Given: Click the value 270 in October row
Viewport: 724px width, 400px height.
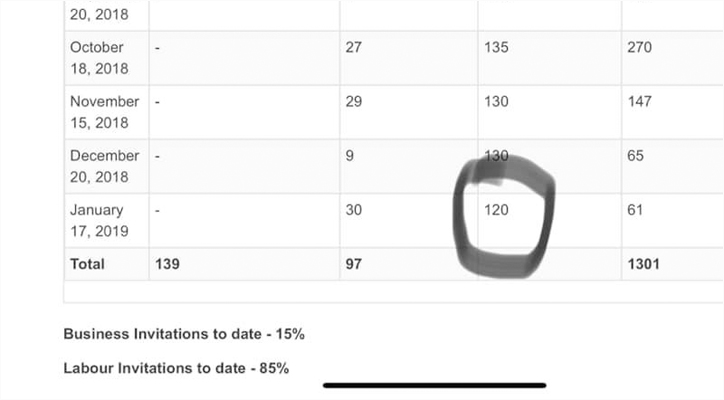Looking at the screenshot, I should (640, 48).
